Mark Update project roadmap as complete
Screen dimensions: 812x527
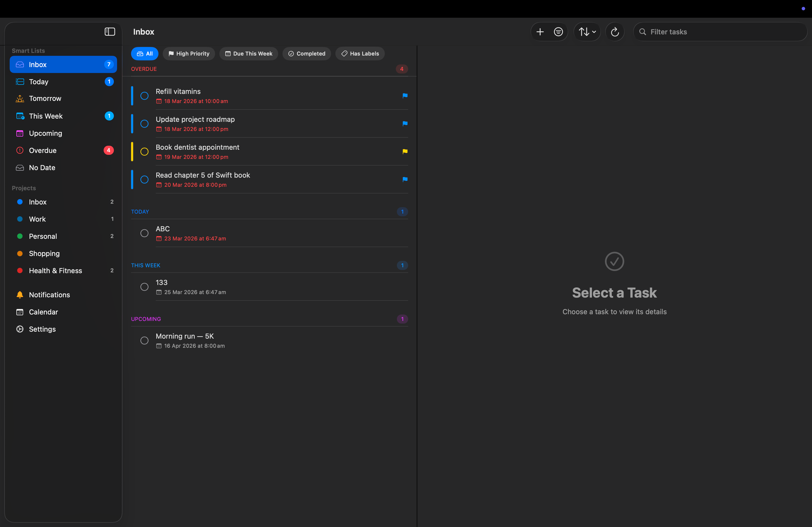click(x=144, y=124)
